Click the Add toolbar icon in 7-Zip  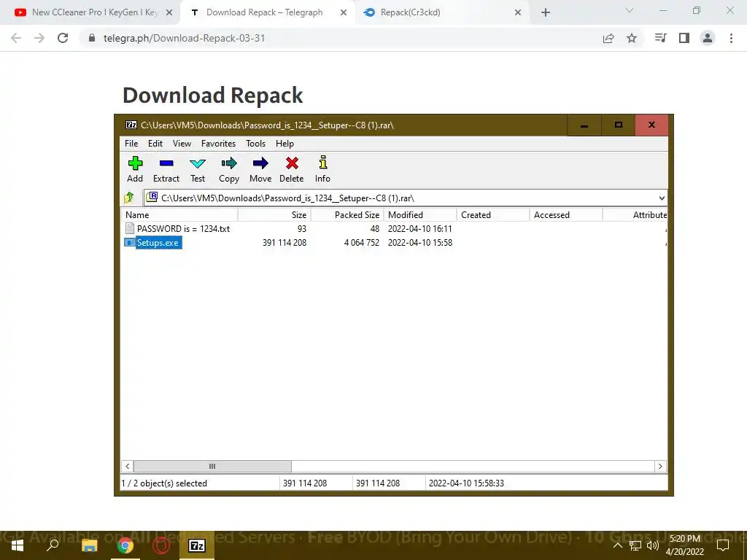135,164
